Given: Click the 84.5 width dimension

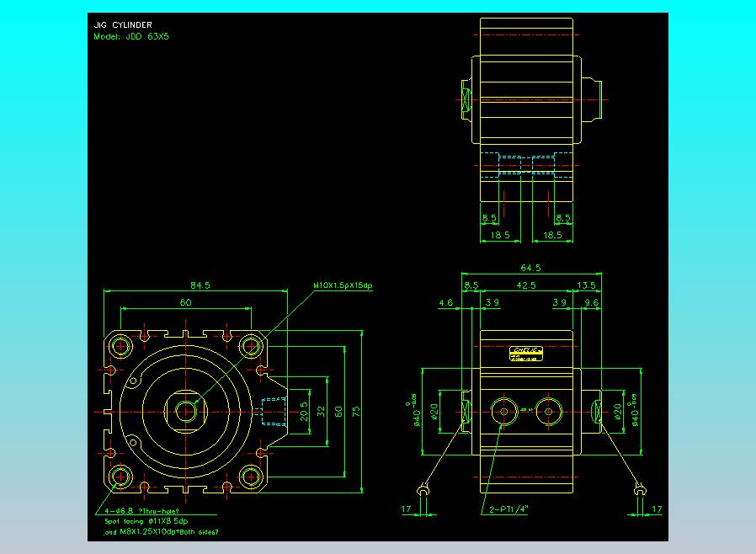Looking at the screenshot, I should point(200,285).
